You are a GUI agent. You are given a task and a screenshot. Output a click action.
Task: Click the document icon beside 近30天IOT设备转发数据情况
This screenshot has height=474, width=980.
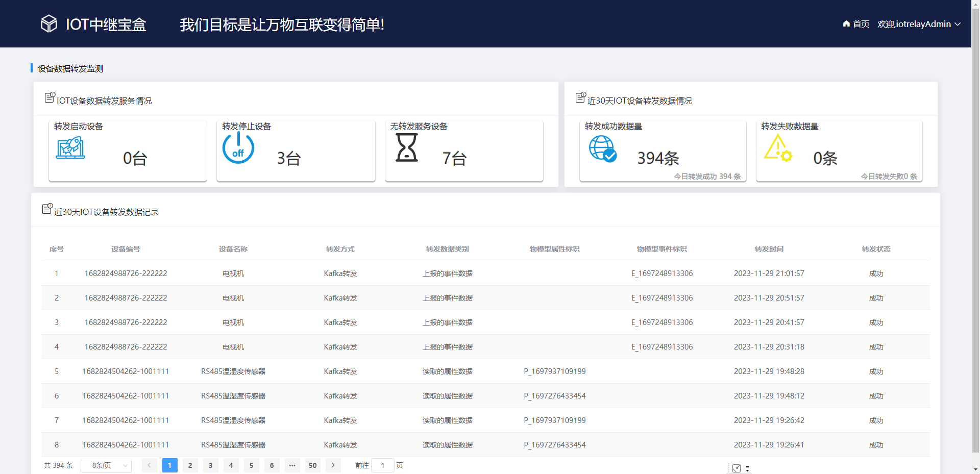[x=580, y=97]
